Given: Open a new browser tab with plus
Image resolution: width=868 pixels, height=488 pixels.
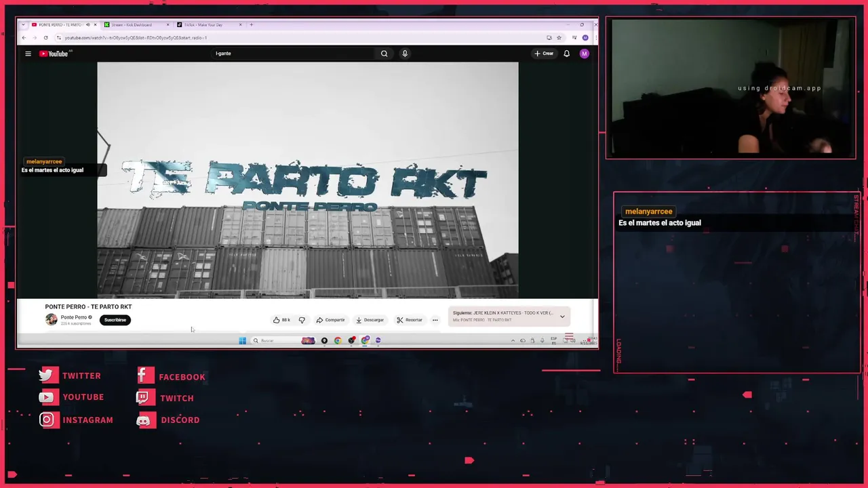Looking at the screenshot, I should click(x=251, y=25).
